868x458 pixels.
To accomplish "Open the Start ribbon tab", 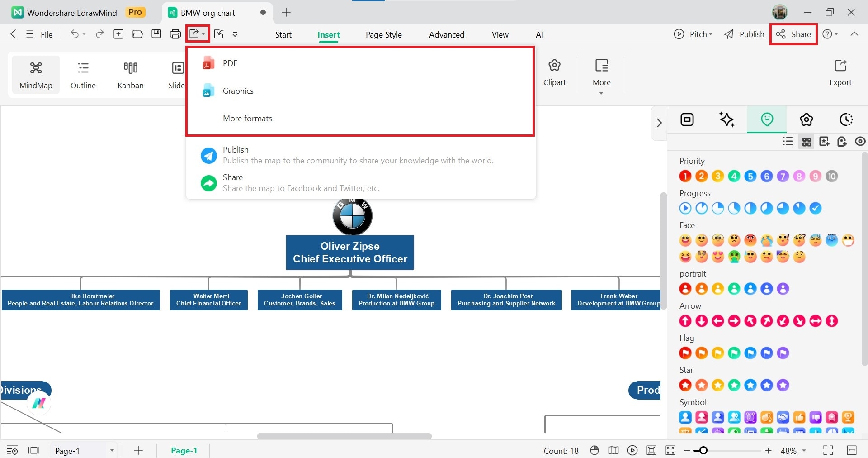I will click(x=283, y=34).
